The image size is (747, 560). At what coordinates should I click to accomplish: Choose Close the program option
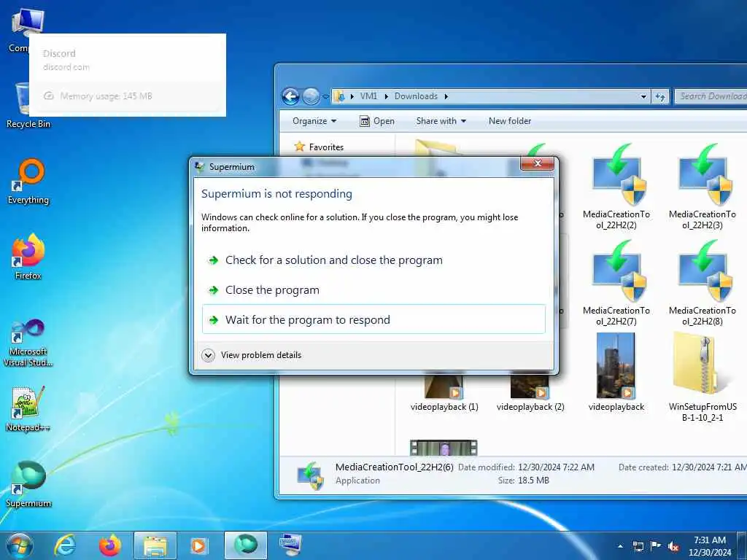(x=373, y=290)
